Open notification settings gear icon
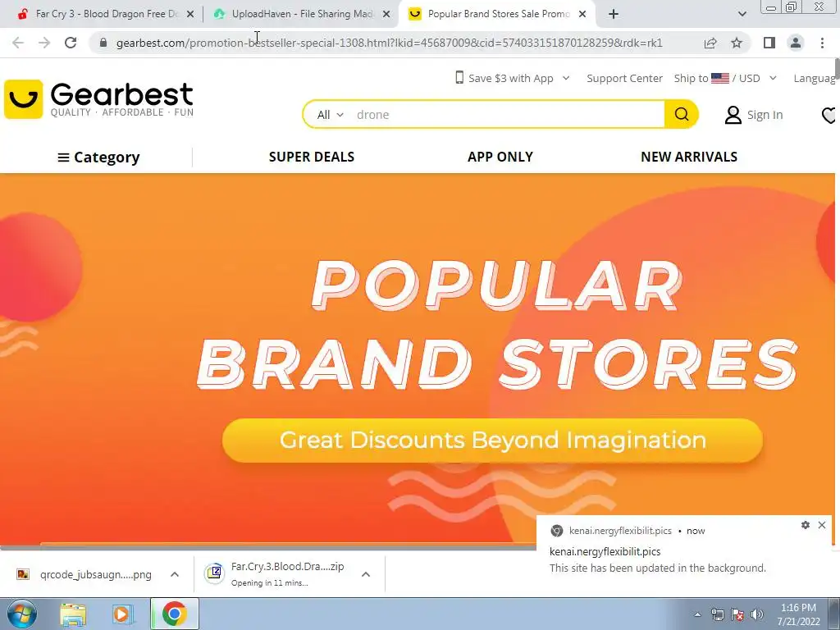 tap(806, 525)
